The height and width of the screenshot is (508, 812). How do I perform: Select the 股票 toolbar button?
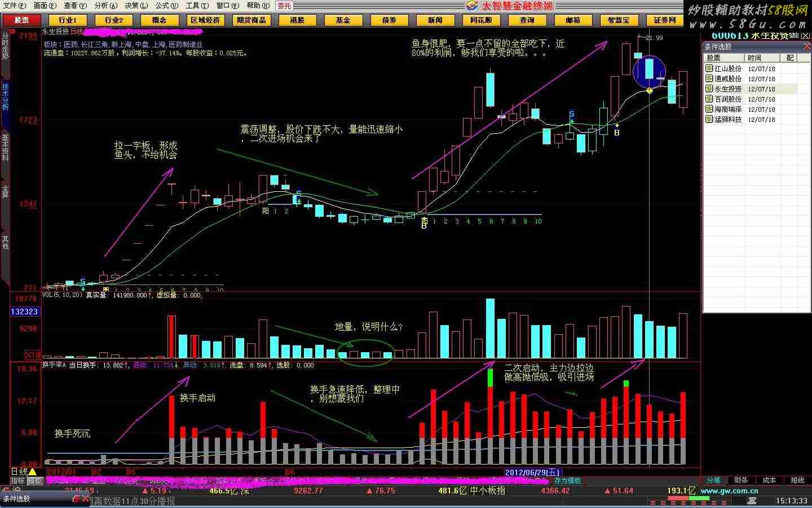click(21, 20)
